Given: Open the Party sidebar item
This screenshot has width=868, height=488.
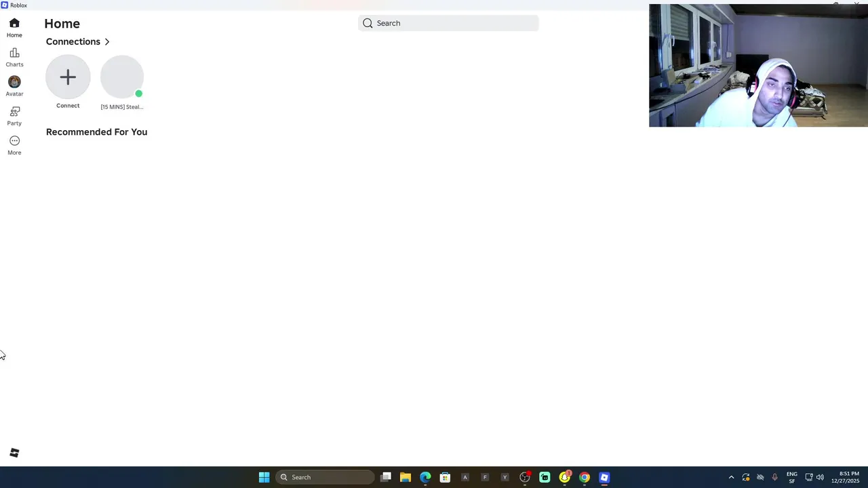Looking at the screenshot, I should coord(14,116).
